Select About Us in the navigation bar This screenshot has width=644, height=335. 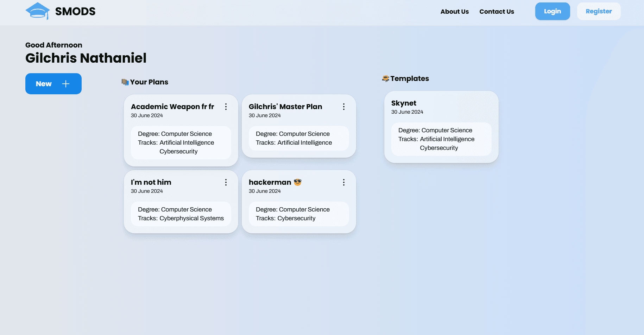pyautogui.click(x=454, y=11)
